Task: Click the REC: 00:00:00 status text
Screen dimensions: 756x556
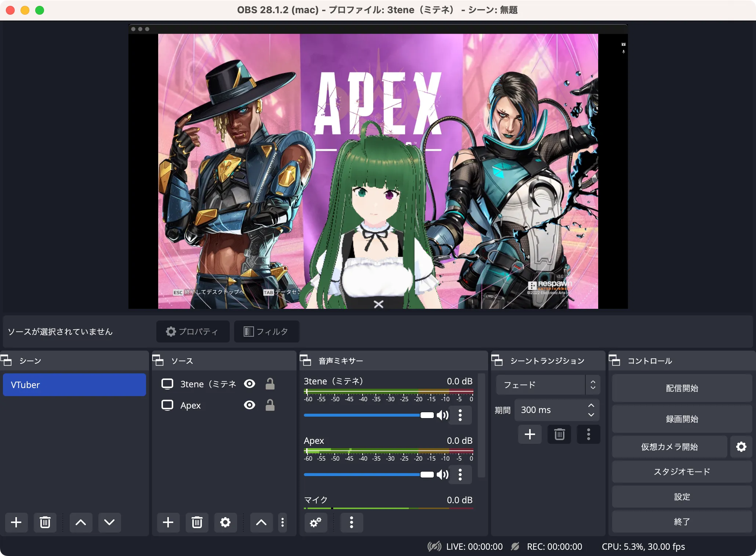Action: pos(555,546)
